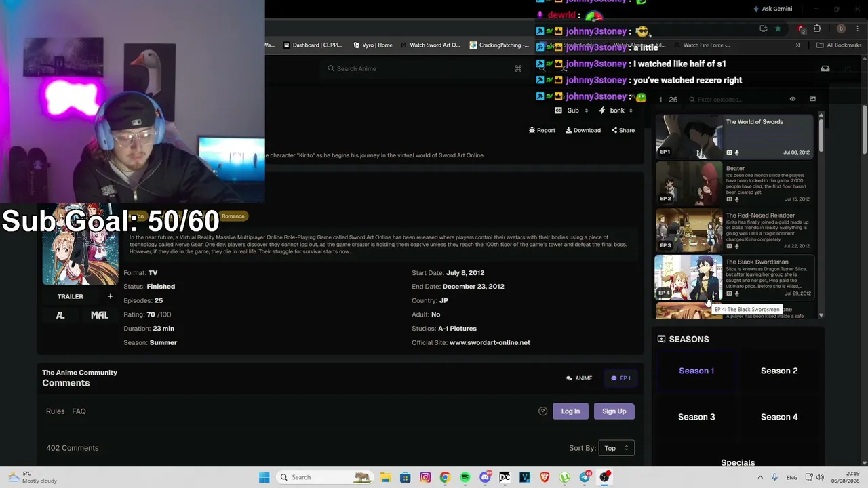This screenshot has width=868, height=488.
Task: Click the Sign Up button
Action: pyautogui.click(x=614, y=411)
